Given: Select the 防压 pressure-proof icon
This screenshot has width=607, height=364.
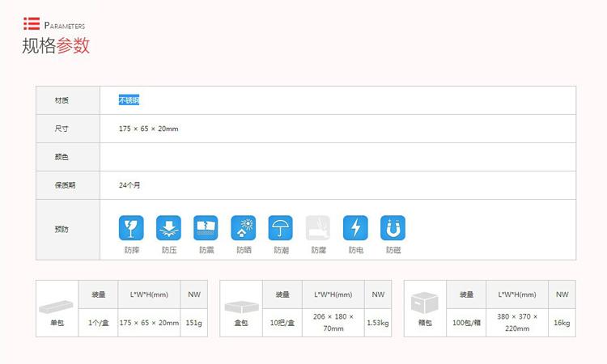Looking at the screenshot, I should (x=168, y=227).
